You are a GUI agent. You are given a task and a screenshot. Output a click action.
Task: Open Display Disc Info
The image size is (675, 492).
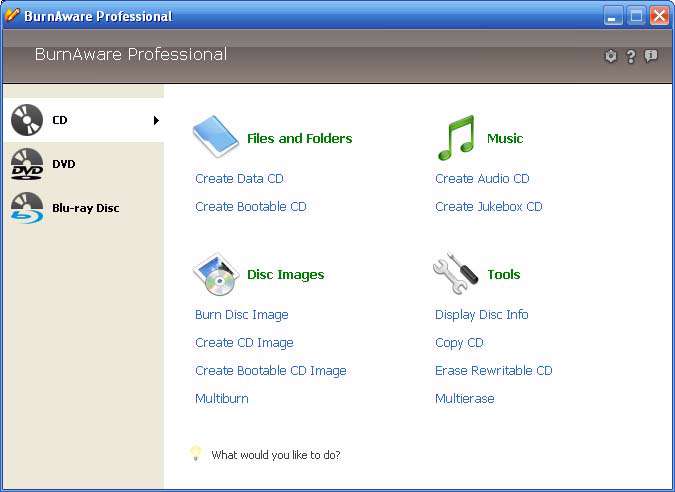point(482,315)
